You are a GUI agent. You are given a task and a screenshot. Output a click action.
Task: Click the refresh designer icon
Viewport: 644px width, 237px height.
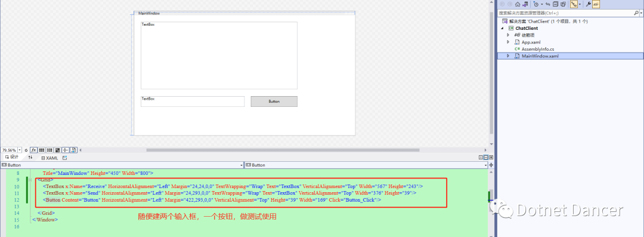point(26,150)
